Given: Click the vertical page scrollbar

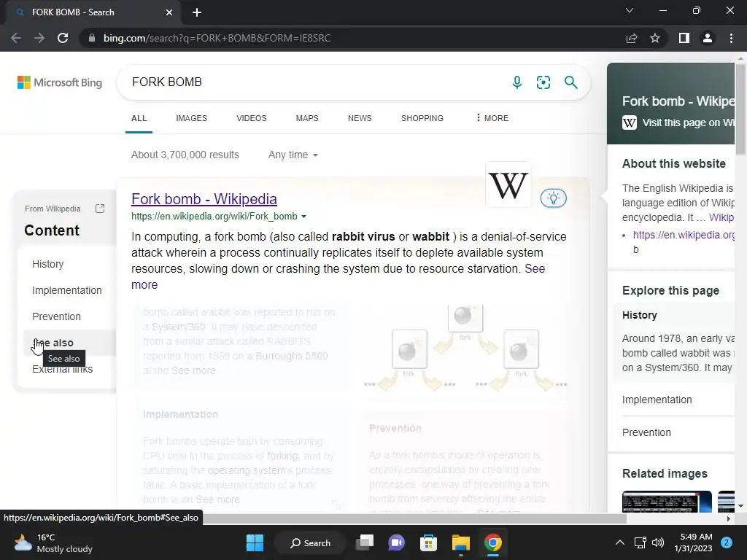Looking at the screenshot, I should coord(740,109).
